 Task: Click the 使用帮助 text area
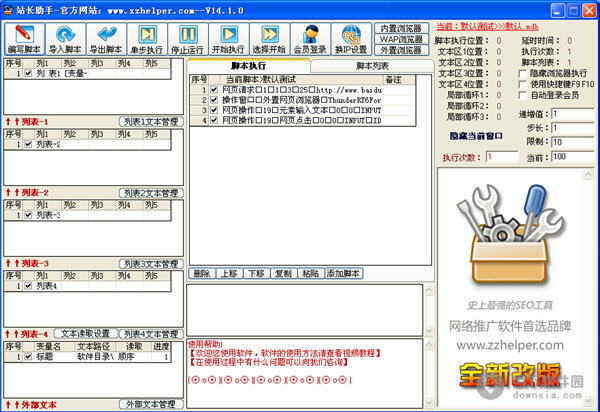305,373
